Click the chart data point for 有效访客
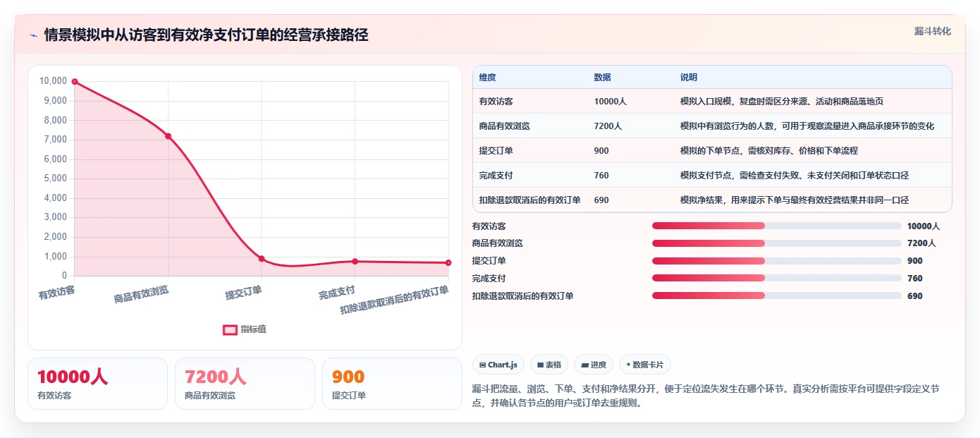 (75, 82)
